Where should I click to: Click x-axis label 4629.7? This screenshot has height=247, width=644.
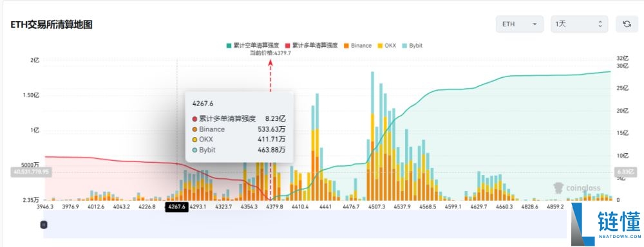click(x=478, y=206)
